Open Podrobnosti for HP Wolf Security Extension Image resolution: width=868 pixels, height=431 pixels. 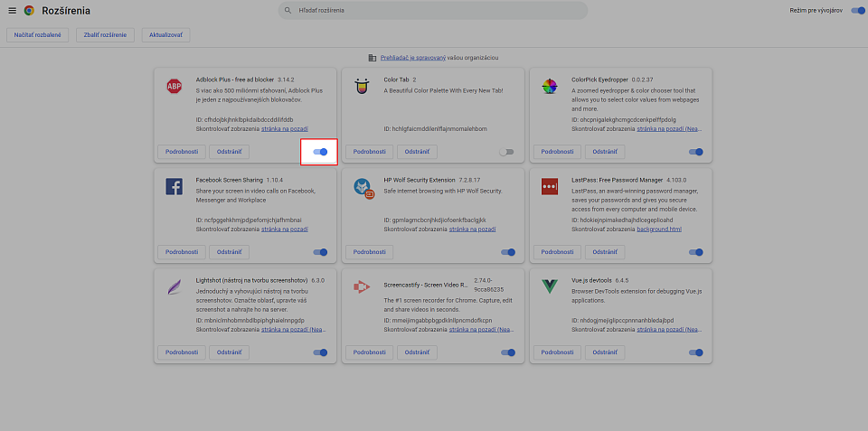tap(371, 252)
